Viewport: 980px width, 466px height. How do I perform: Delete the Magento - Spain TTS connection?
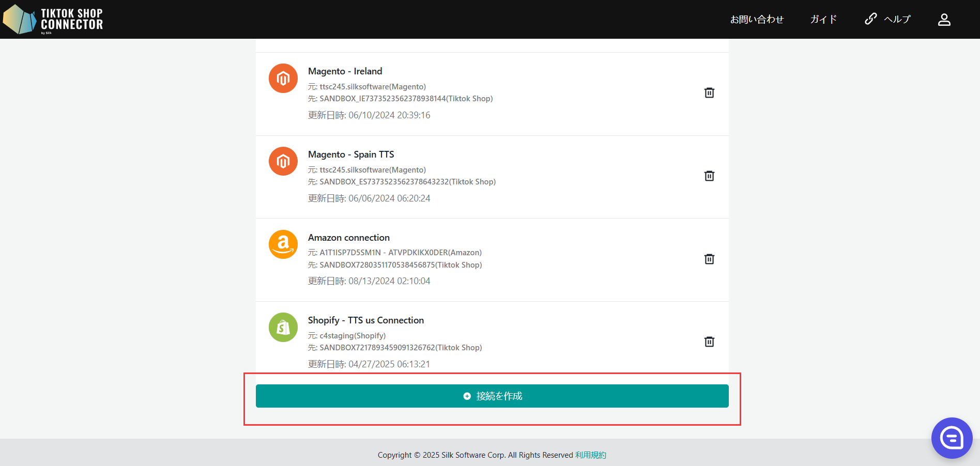coord(709,176)
